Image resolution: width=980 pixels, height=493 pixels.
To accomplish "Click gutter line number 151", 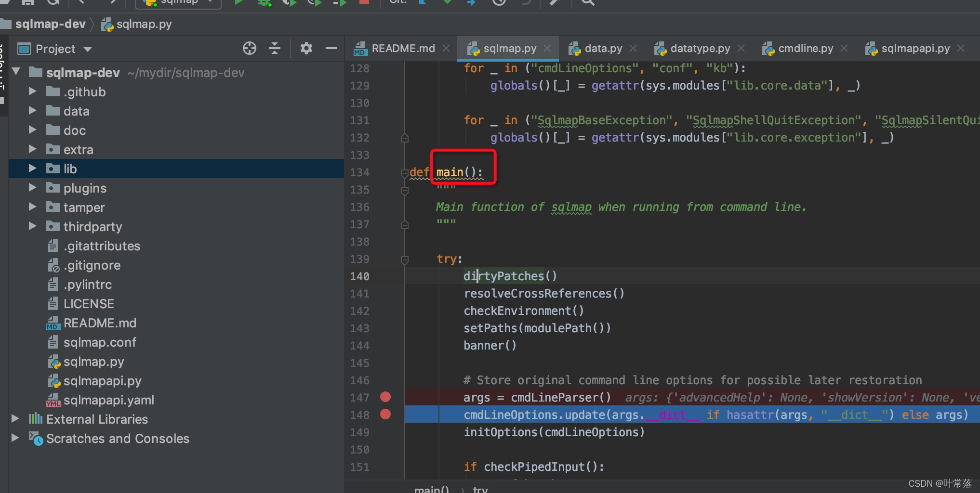I will click(359, 467).
